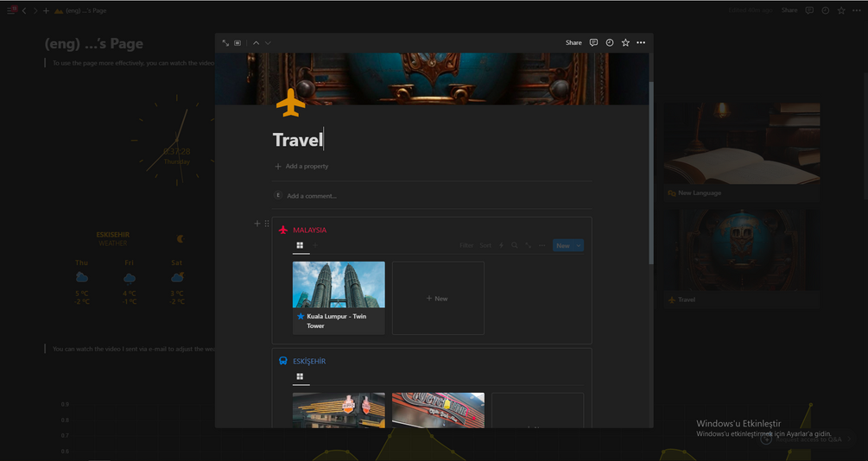This screenshot has width=868, height=461.
Task: Add a property to the Travel page
Action: tap(301, 166)
